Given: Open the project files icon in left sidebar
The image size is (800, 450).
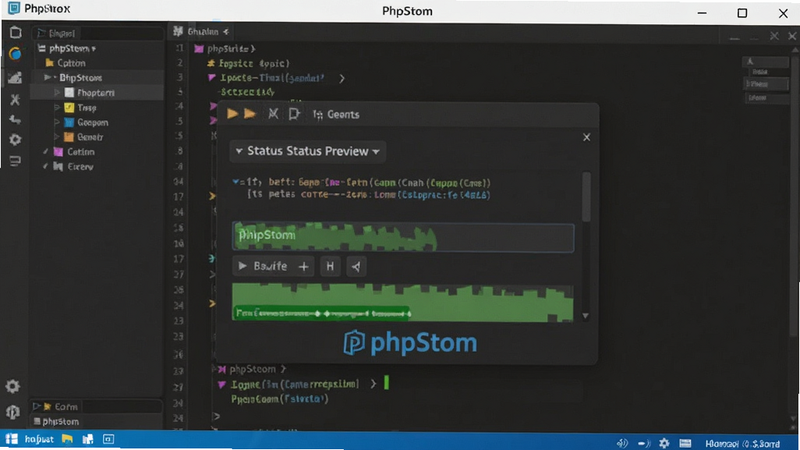Looking at the screenshot, I should [x=15, y=33].
